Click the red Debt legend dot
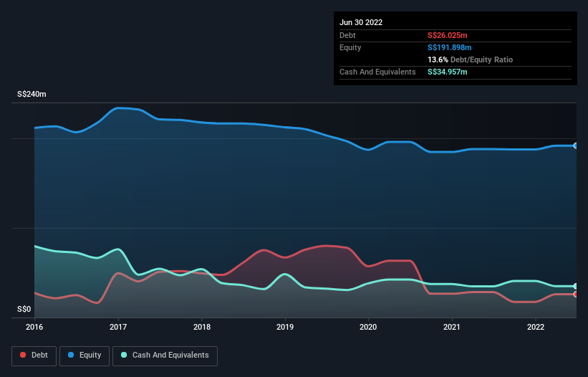This screenshot has width=588, height=377. (x=23, y=355)
